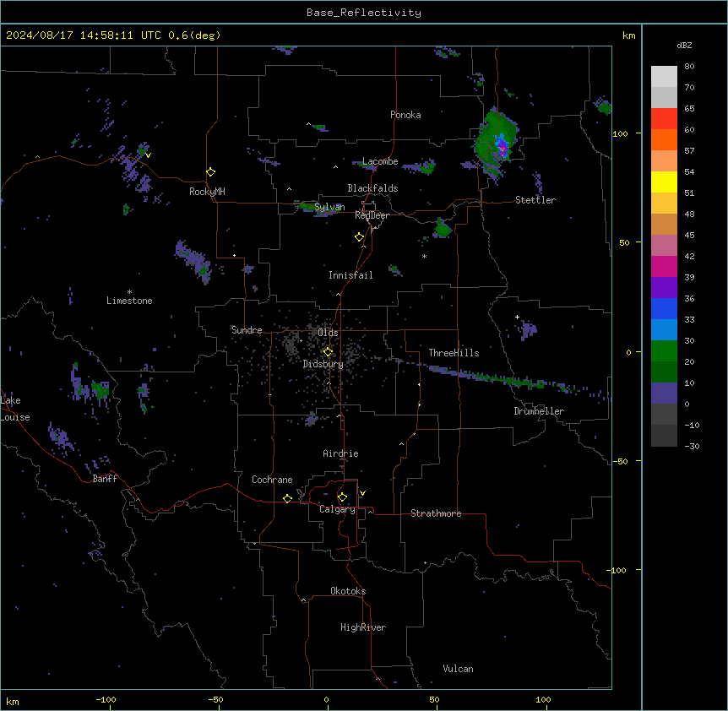Click the Base_Reflectivity title text
The width and height of the screenshot is (728, 711).
tap(364, 13)
